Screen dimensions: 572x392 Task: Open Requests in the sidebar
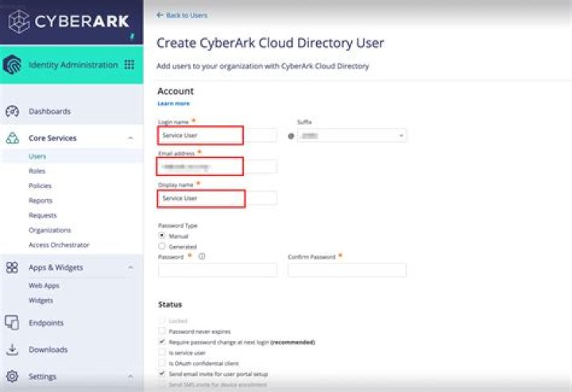[43, 215]
